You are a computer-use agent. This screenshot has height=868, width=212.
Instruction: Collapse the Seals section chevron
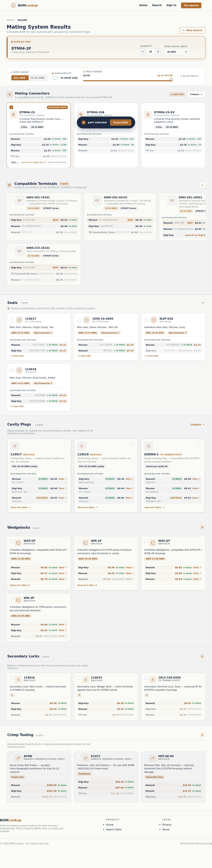click(x=203, y=303)
